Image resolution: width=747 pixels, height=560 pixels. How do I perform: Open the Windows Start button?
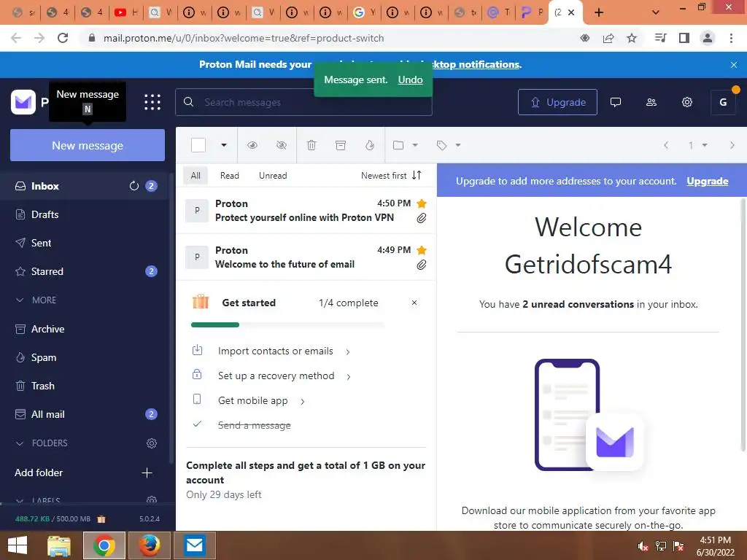(x=18, y=545)
